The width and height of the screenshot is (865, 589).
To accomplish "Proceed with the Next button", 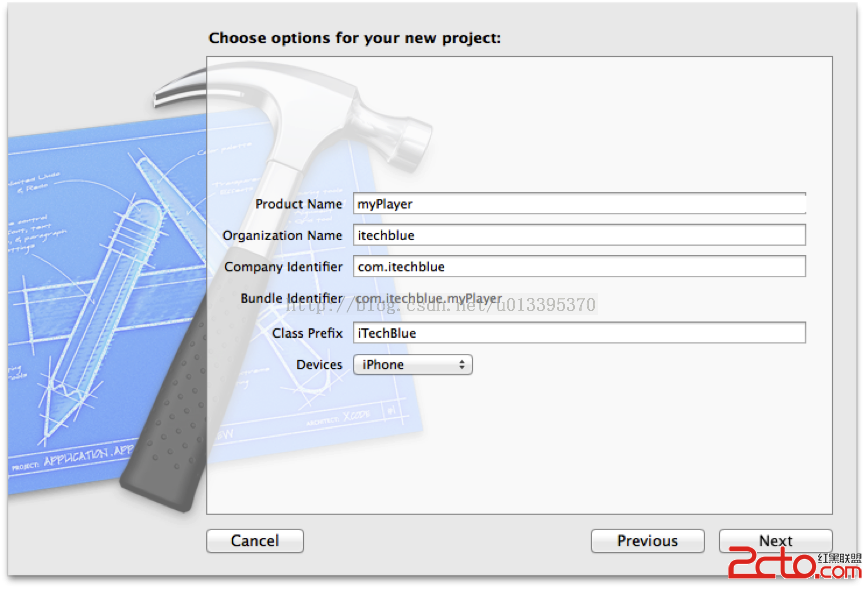I will tap(775, 541).
